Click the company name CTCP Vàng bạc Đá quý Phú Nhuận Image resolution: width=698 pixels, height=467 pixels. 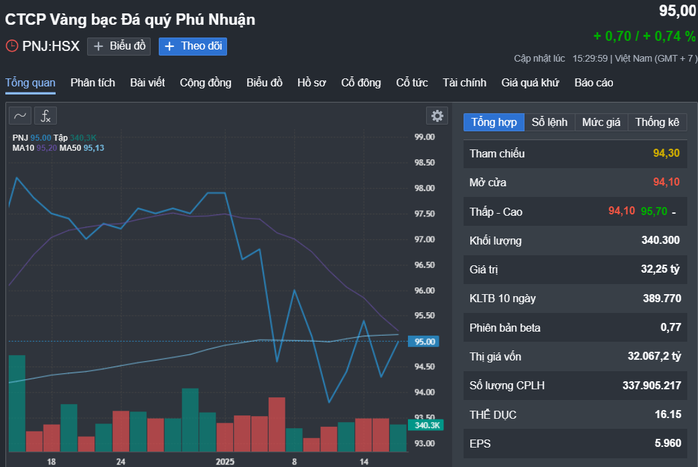(x=130, y=20)
